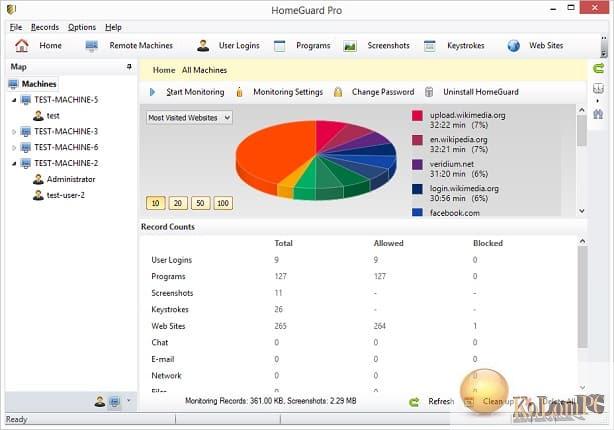Show top 100 websites

[223, 203]
